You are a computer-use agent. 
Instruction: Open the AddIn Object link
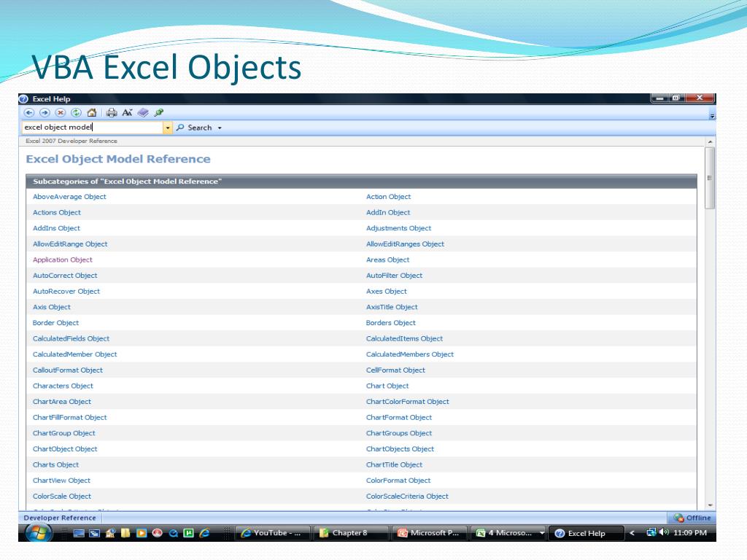tap(388, 212)
